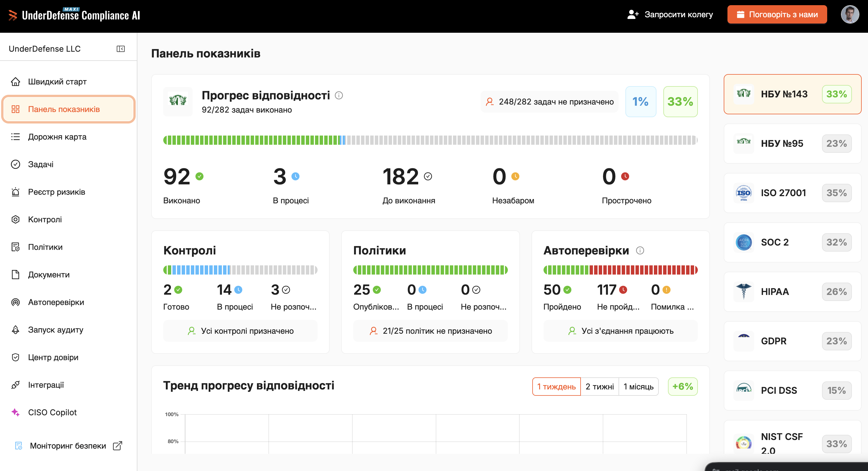Click the Контролі card progress bar
Screen dimensions: 868x471
pyautogui.click(x=240, y=270)
